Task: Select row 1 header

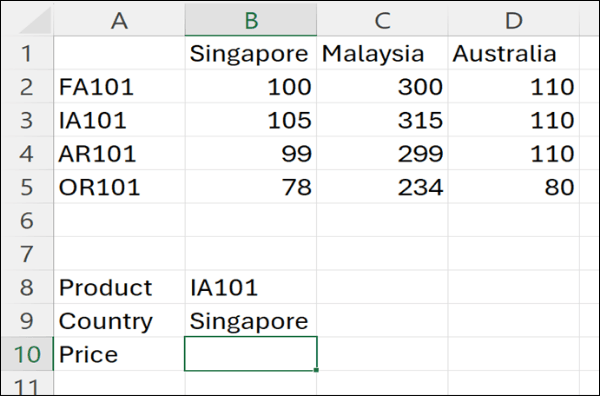Action: 27,53
